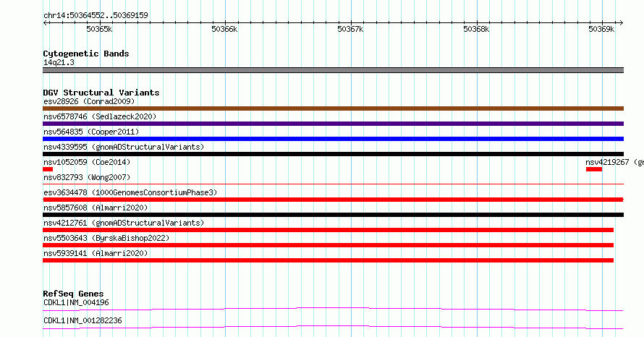Select the blue nsv564835 variant bar
The image size is (644, 337).
click(333, 139)
